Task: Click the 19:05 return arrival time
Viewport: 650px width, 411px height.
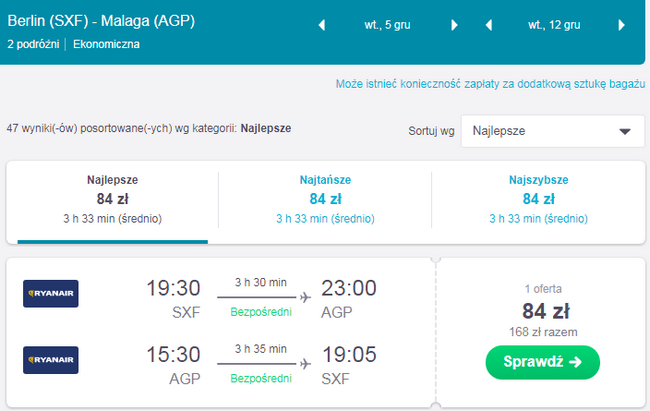Action: (x=349, y=355)
